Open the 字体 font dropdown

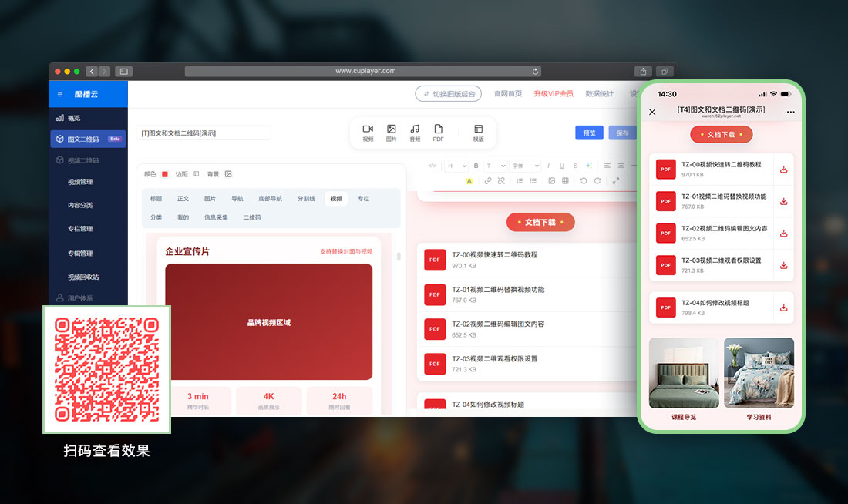[x=525, y=166]
